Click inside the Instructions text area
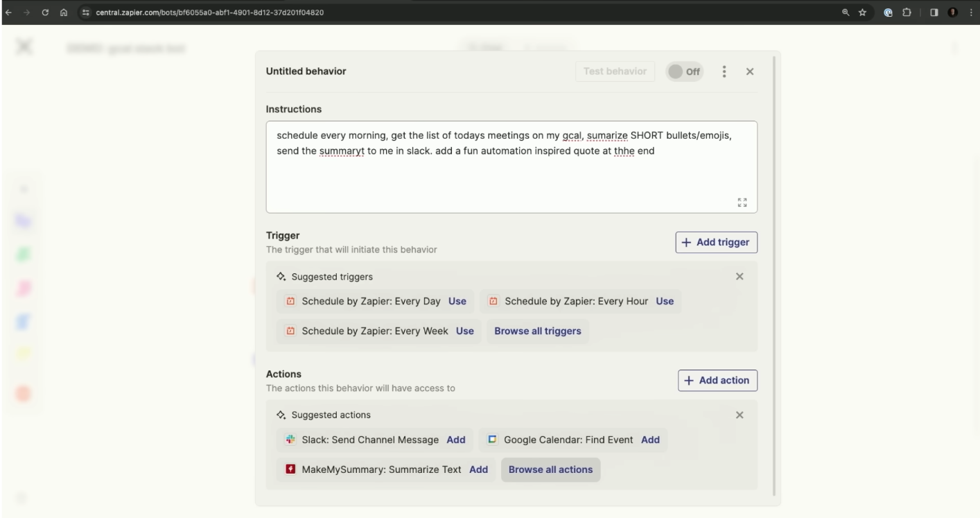The height and width of the screenshot is (518, 980). click(511, 167)
